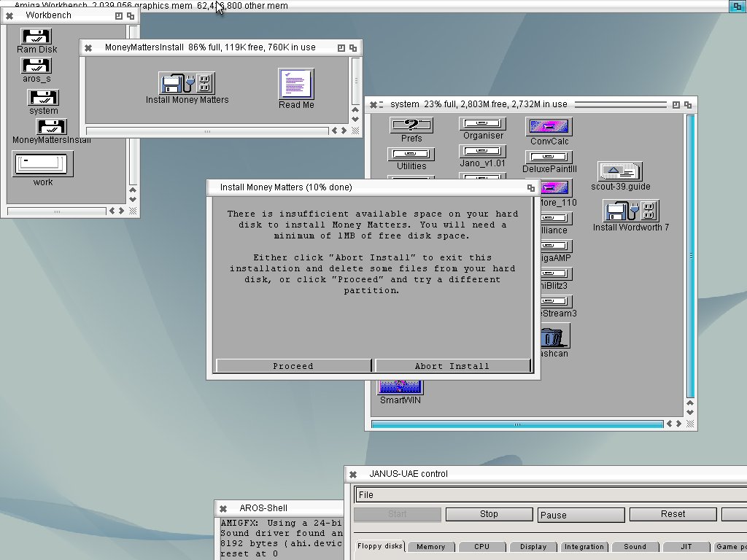Open the Utilities drawer icon
This screenshot has width=747, height=560.
coord(411,155)
